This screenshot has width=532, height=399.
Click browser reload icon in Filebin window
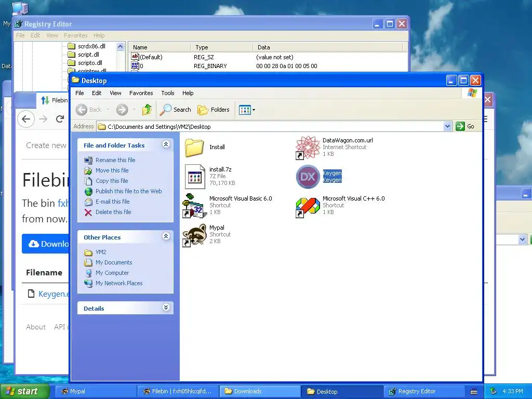[60, 119]
